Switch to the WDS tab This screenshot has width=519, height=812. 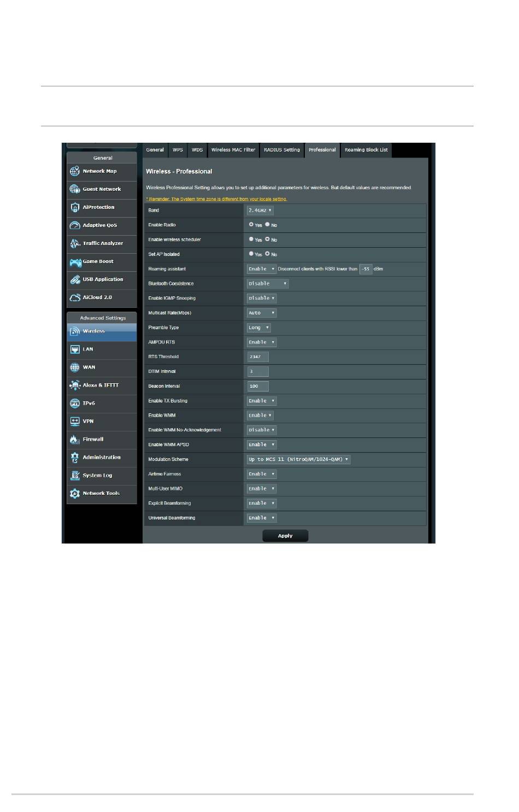point(197,150)
